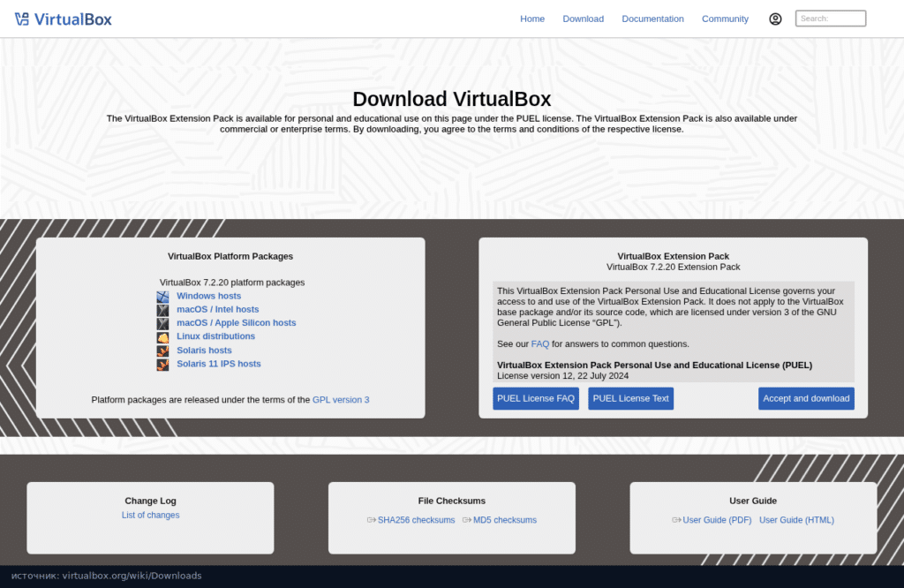Open the FAQ link in the license text
Screen dimensions: 904x588
pyautogui.click(x=540, y=344)
